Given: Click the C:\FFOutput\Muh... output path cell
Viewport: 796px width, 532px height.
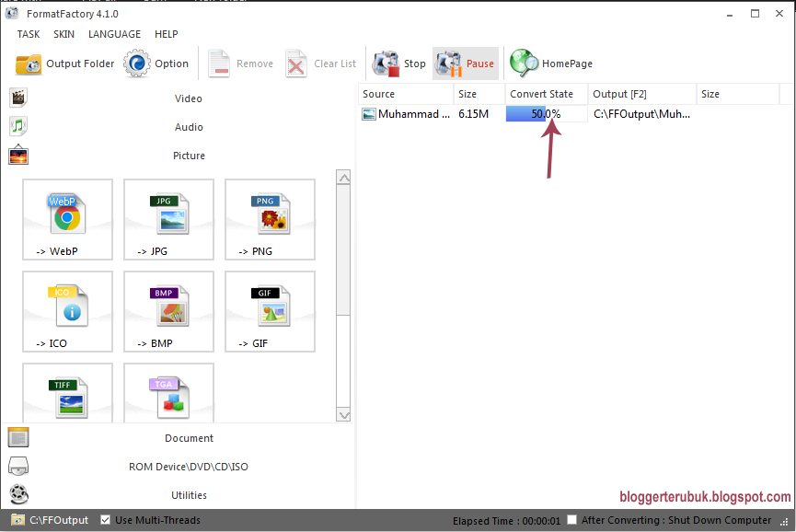Looking at the screenshot, I should click(x=641, y=114).
